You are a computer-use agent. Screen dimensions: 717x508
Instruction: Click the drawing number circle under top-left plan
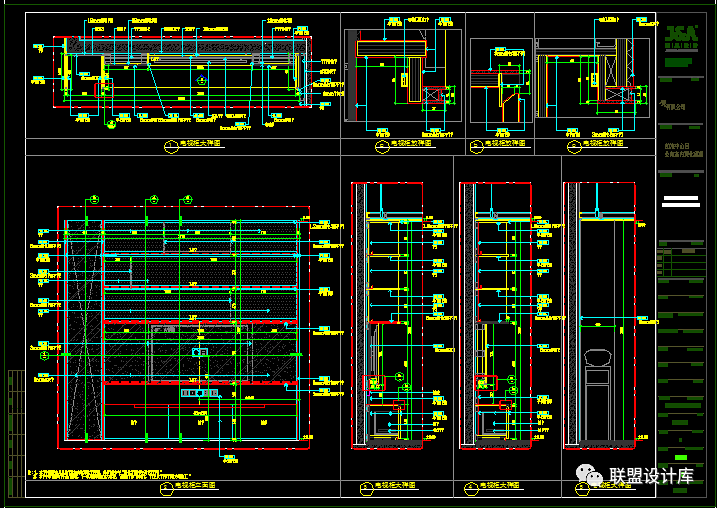point(169,146)
